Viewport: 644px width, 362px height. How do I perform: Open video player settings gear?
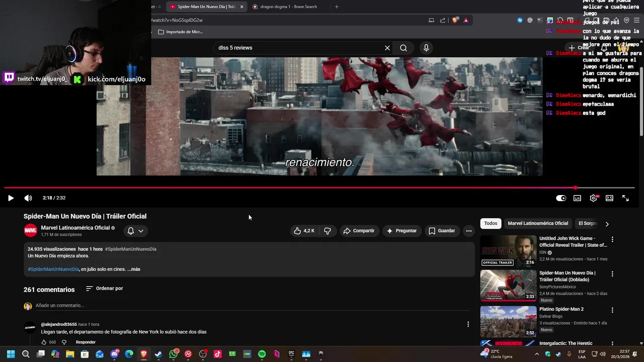tap(593, 198)
